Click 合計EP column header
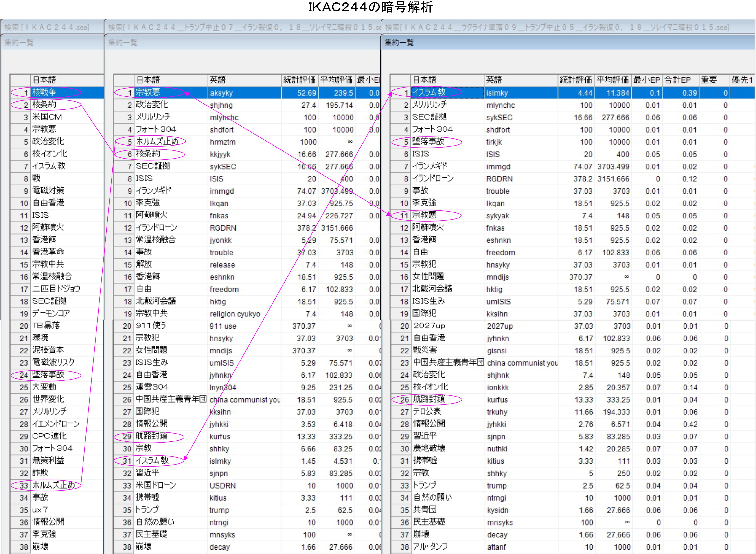Screen dimensions: 756x554 click(x=678, y=80)
